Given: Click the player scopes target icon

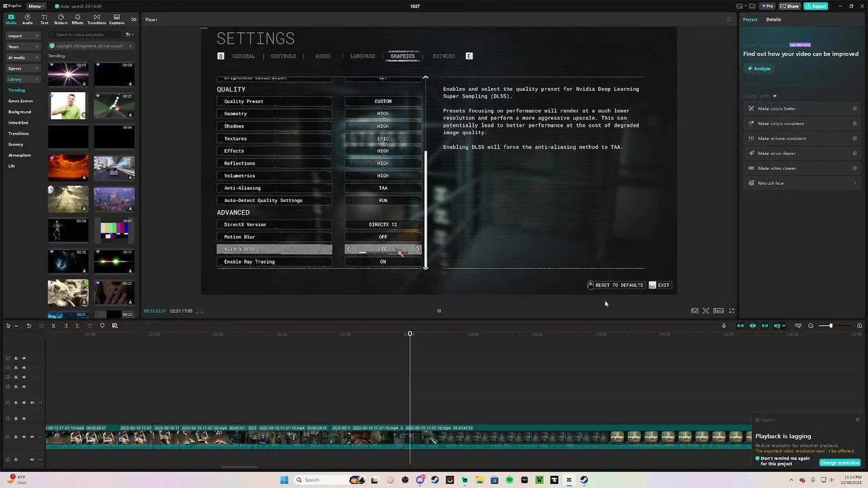Looking at the screenshot, I should pos(706,310).
